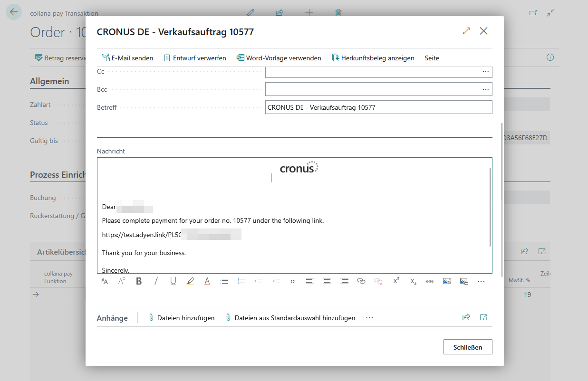Click the Betreff subject field

tap(378, 107)
